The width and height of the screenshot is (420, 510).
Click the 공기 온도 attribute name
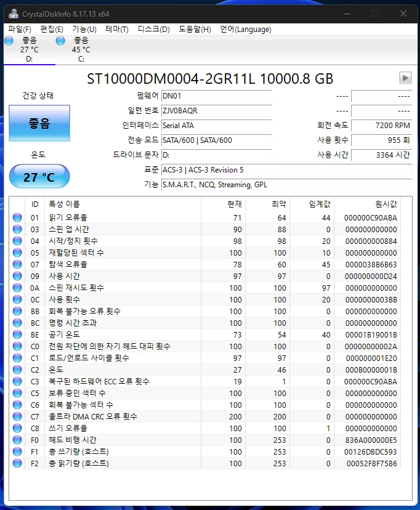point(64,334)
